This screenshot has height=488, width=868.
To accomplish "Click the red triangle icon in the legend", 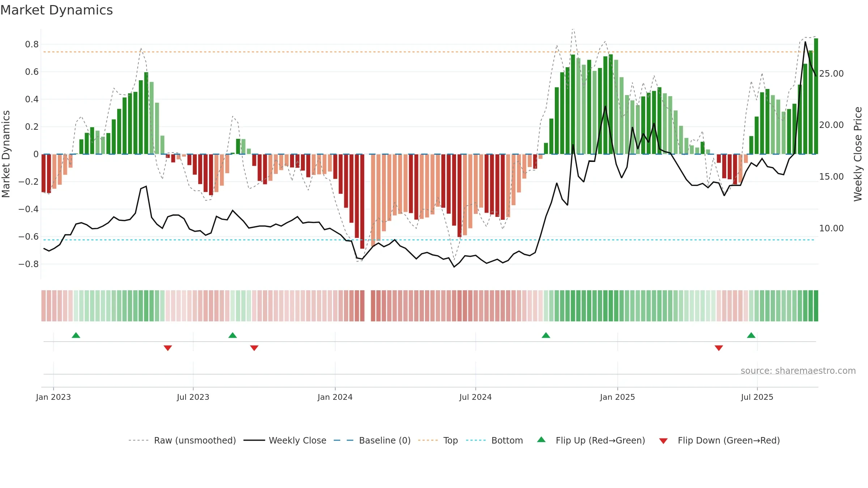I will point(663,441).
